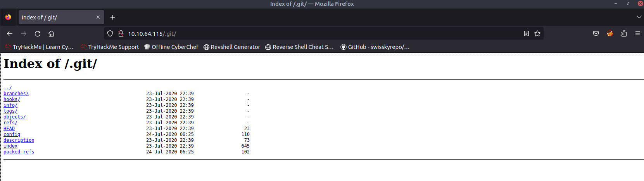
Task: Select the Index of /.git/ tab
Action: click(x=61, y=17)
